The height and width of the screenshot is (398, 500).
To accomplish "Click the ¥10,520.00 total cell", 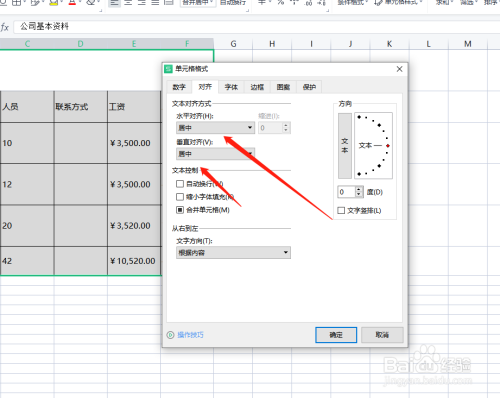I will (x=134, y=261).
